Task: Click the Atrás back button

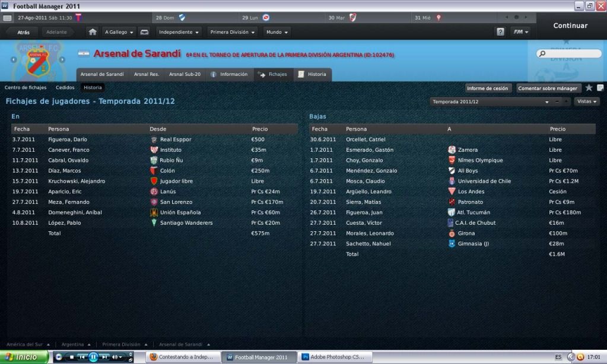Action: pyautogui.click(x=23, y=32)
